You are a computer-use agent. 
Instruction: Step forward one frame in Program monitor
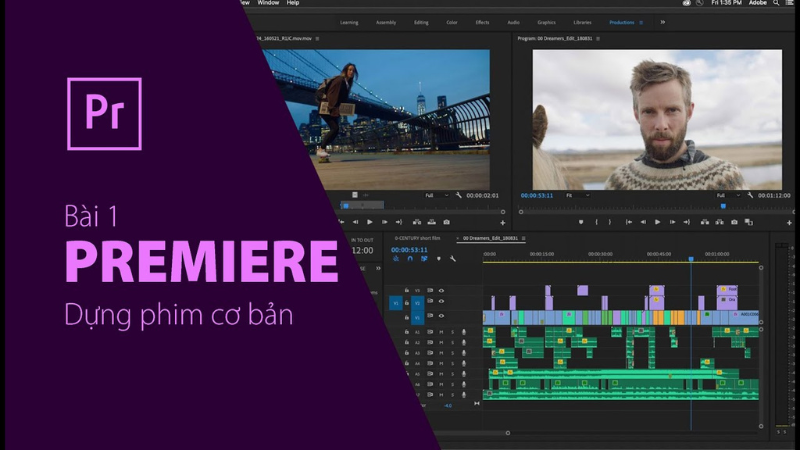point(672,222)
